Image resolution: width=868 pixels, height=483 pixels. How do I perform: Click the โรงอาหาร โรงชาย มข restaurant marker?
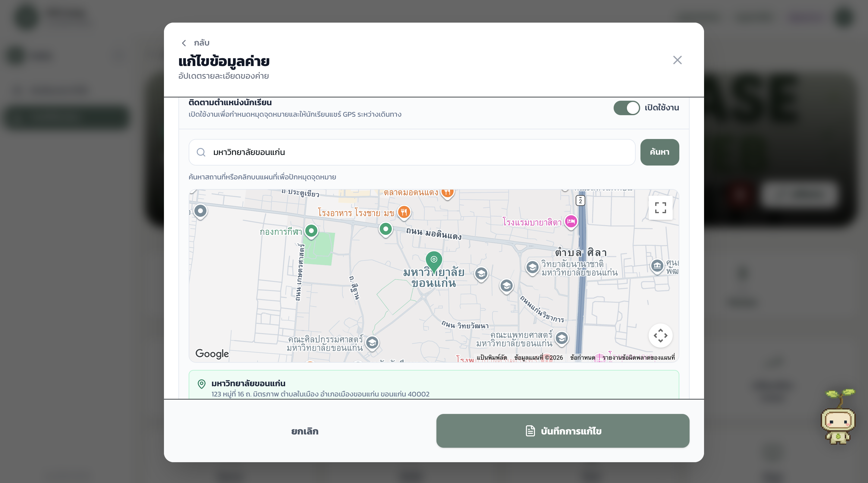(x=404, y=213)
